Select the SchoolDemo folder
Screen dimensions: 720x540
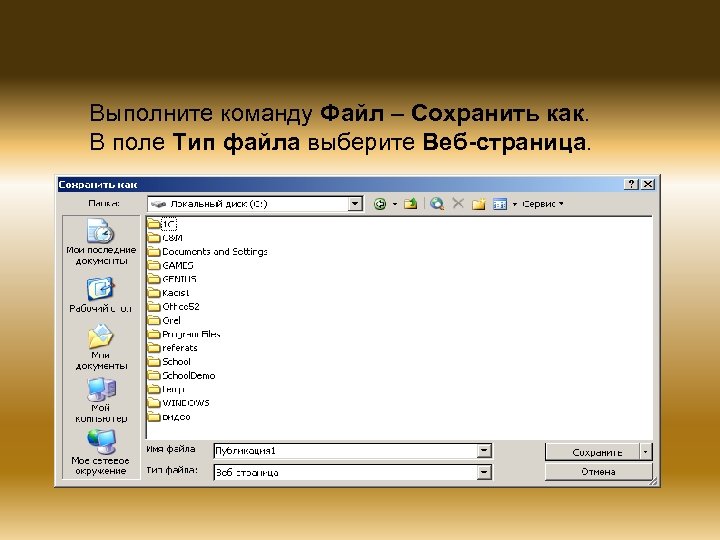182,376
